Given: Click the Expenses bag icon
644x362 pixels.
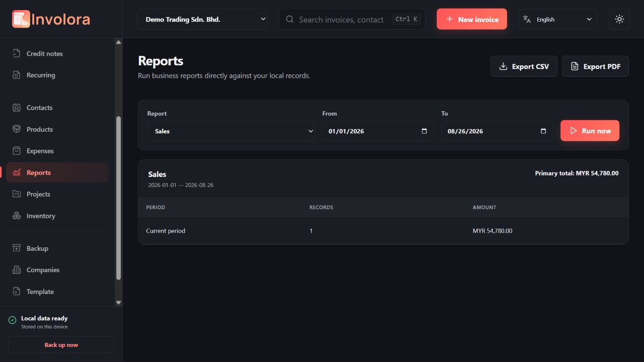Looking at the screenshot, I should pyautogui.click(x=17, y=151).
